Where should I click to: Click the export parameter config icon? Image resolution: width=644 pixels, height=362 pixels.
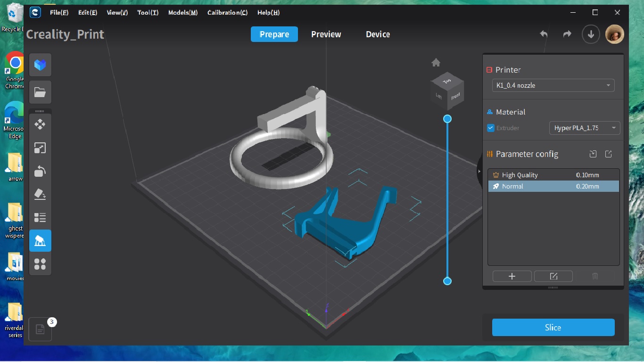[x=608, y=154]
